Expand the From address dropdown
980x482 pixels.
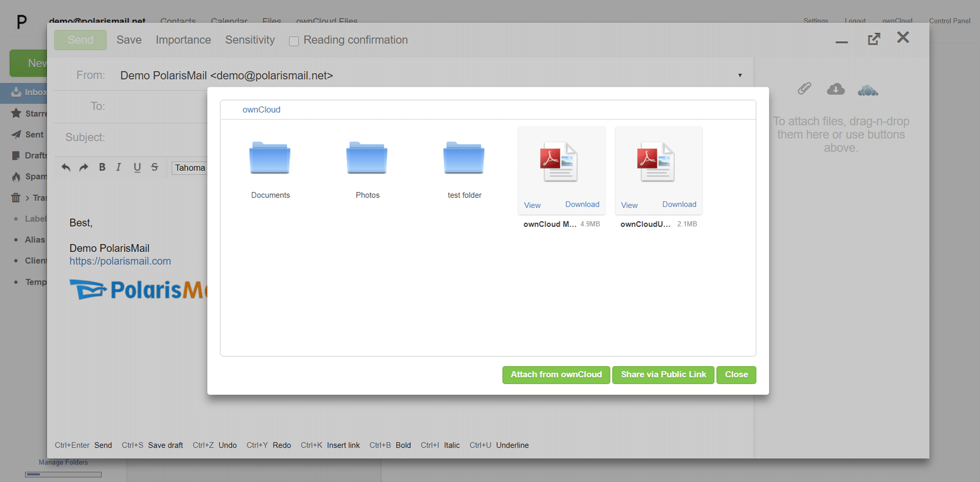[x=740, y=75]
